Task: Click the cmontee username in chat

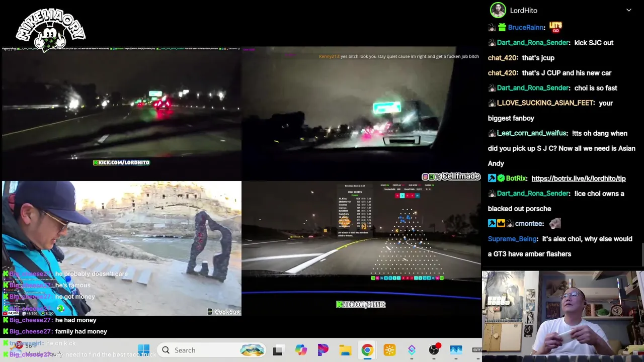Action: [x=529, y=224]
